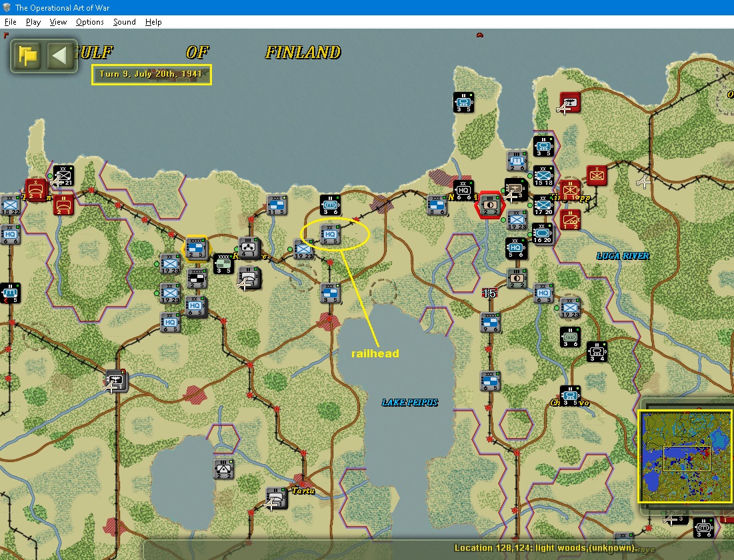The image size is (734, 560).
Task: Select the red-hexagon regiment unit 2-2
Action: pos(489,205)
